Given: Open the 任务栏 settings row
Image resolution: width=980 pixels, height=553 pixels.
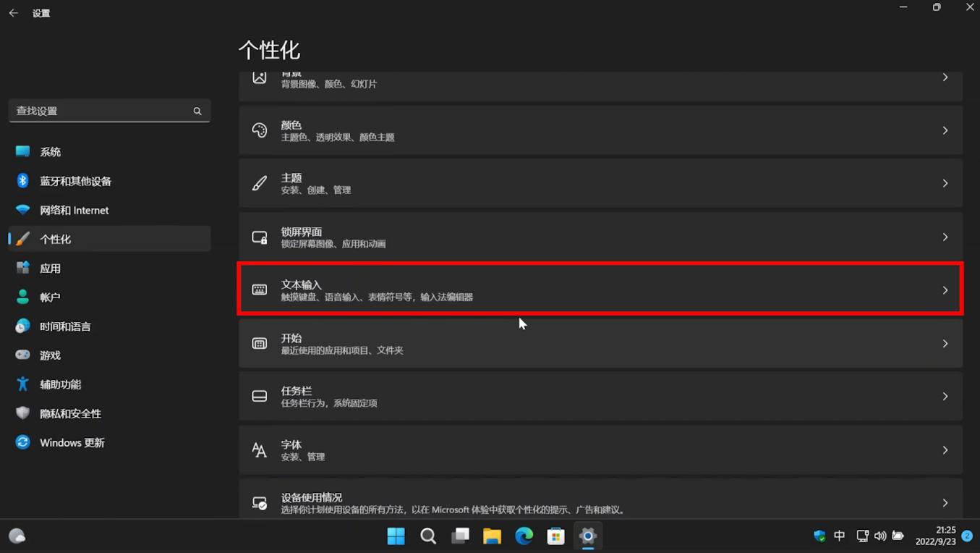Looking at the screenshot, I should click(600, 396).
